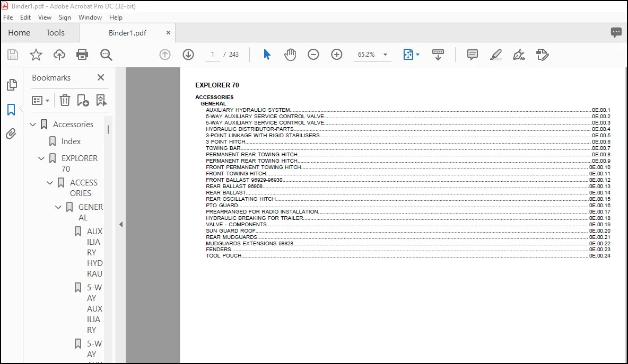
Task: Collapse navigation pane with side arrow
Action: (x=121, y=225)
